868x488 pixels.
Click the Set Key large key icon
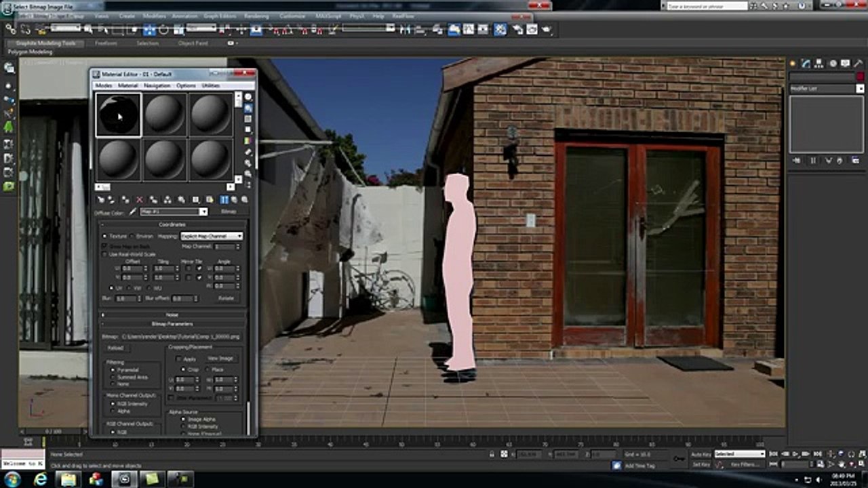click(x=679, y=459)
